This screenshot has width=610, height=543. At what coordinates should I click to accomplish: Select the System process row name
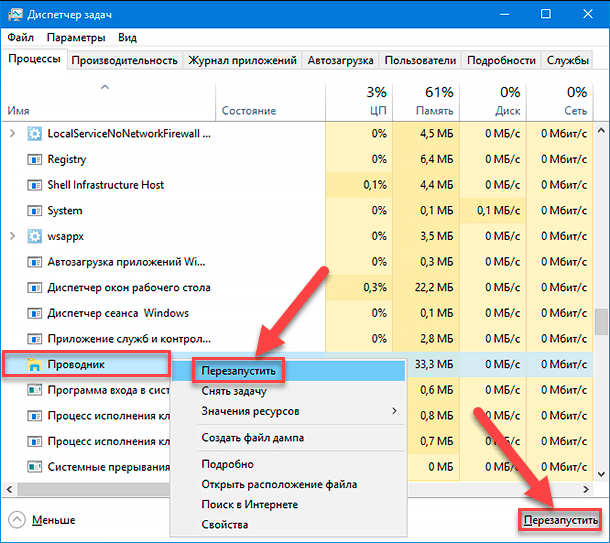[65, 211]
